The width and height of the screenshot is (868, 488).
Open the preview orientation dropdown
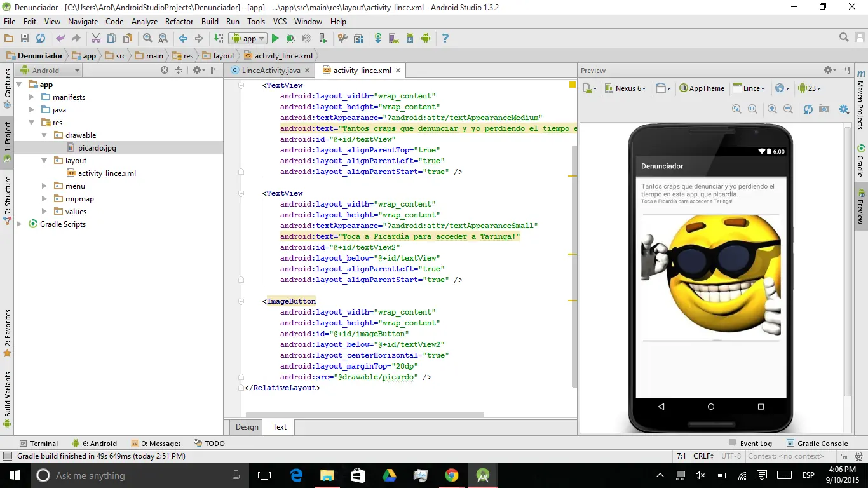point(663,88)
